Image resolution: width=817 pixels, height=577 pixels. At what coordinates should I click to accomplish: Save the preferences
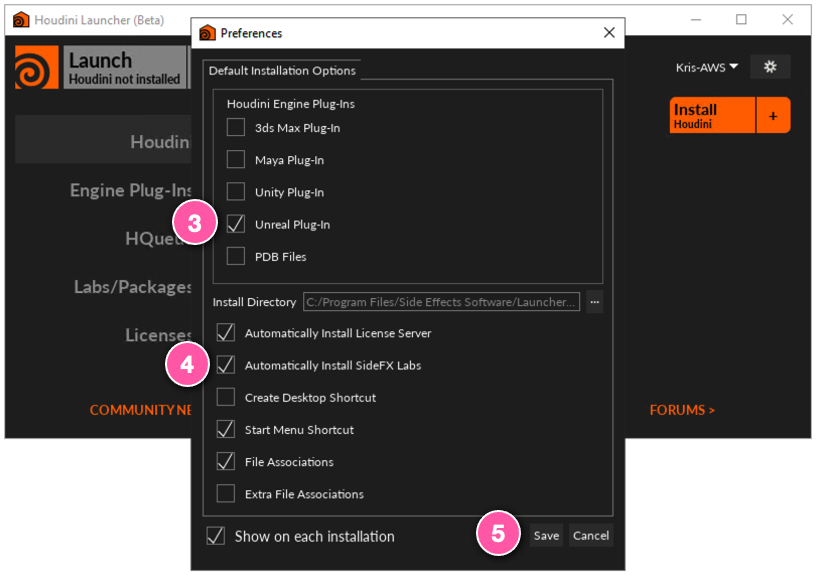[x=546, y=535]
